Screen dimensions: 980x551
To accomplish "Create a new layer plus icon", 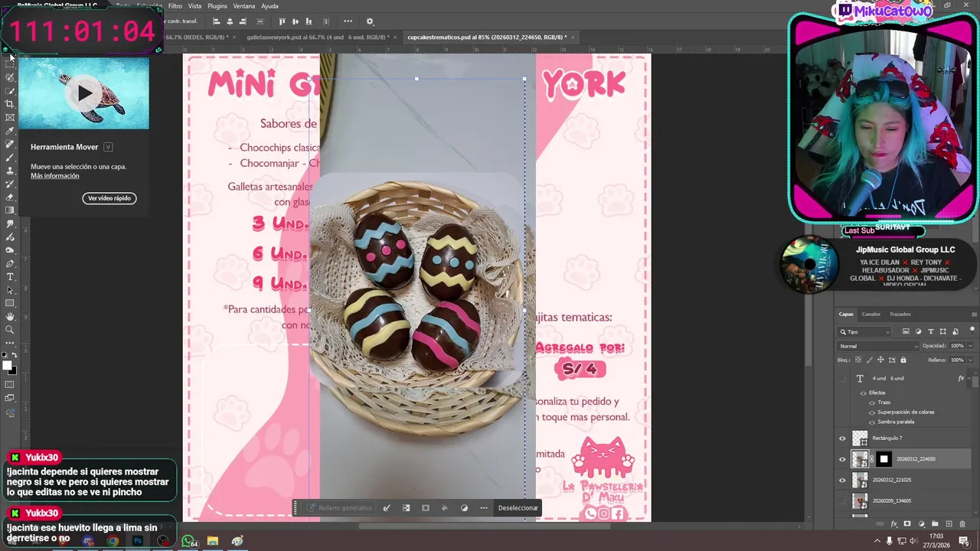I will 949,524.
